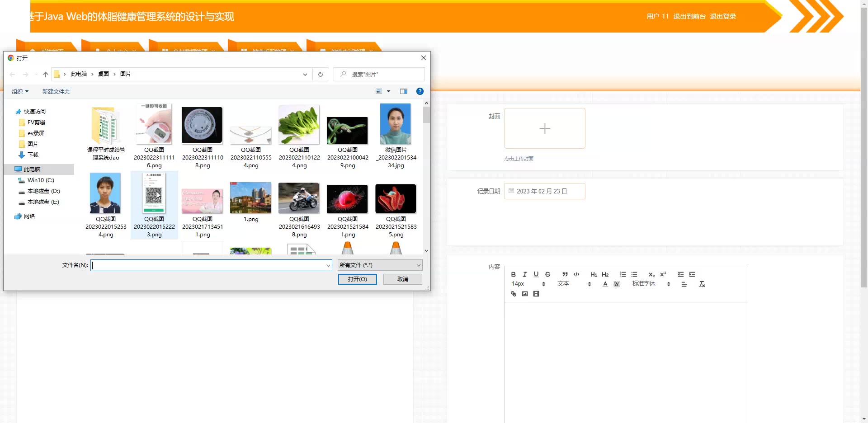Viewport: 868px width, 423px height.
Task: Apply Heading 1 style in editor
Action: pyautogui.click(x=594, y=274)
